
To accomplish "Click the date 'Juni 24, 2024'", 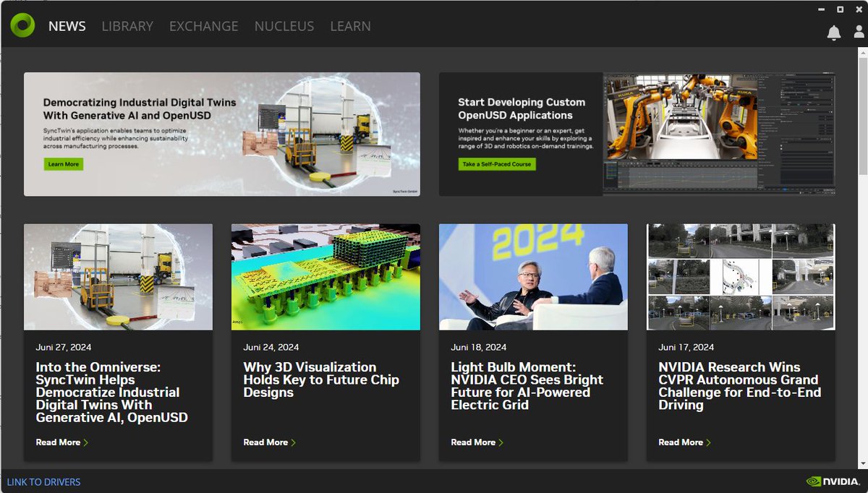I will (271, 347).
